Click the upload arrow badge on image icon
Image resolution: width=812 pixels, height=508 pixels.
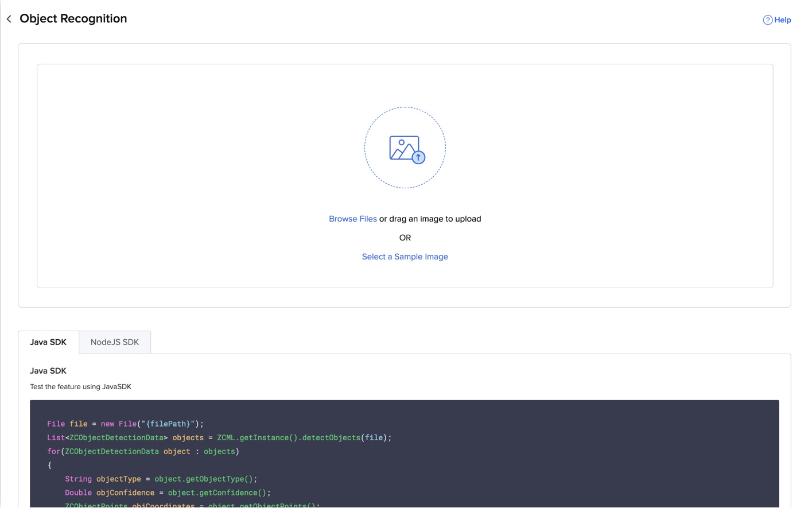pyautogui.click(x=419, y=157)
